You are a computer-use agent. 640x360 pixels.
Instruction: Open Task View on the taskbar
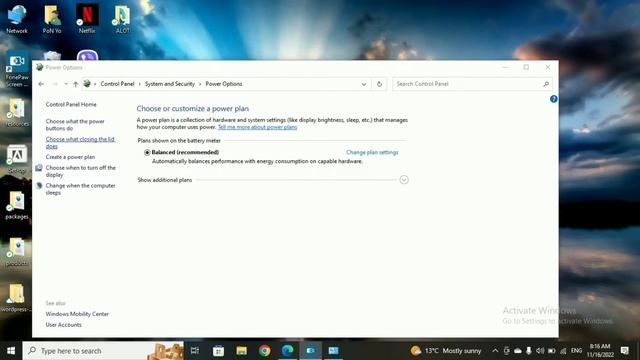195,351
